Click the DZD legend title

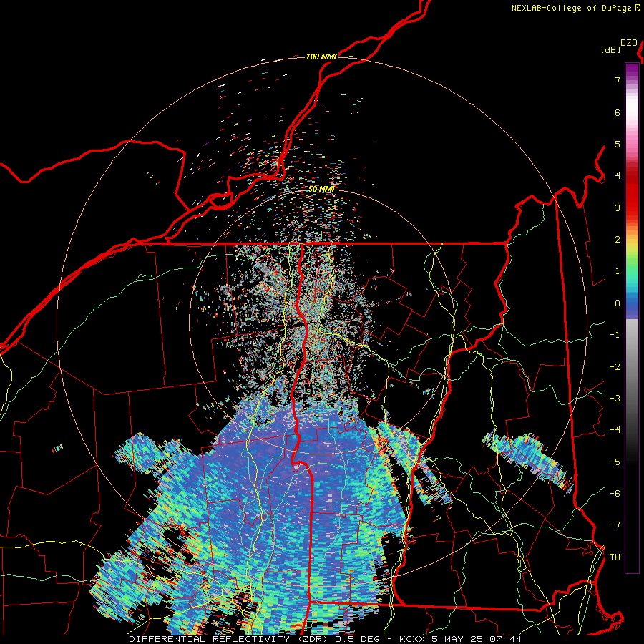(x=629, y=43)
